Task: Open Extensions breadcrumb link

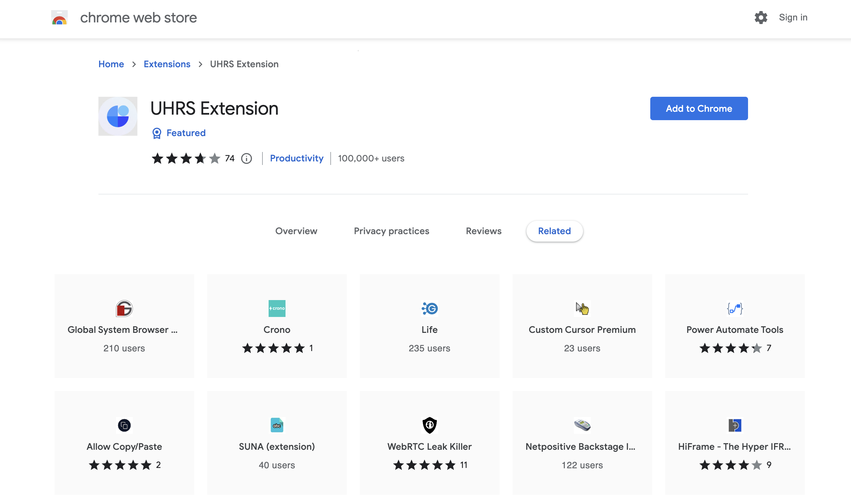Action: (x=167, y=64)
